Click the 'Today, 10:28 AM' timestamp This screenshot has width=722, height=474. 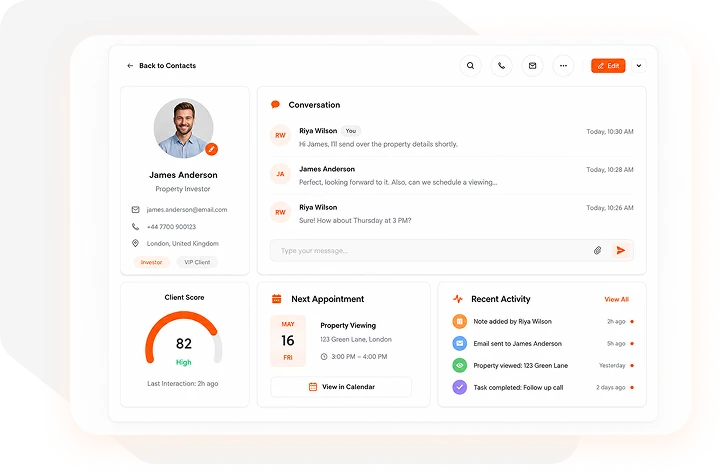pyautogui.click(x=610, y=170)
